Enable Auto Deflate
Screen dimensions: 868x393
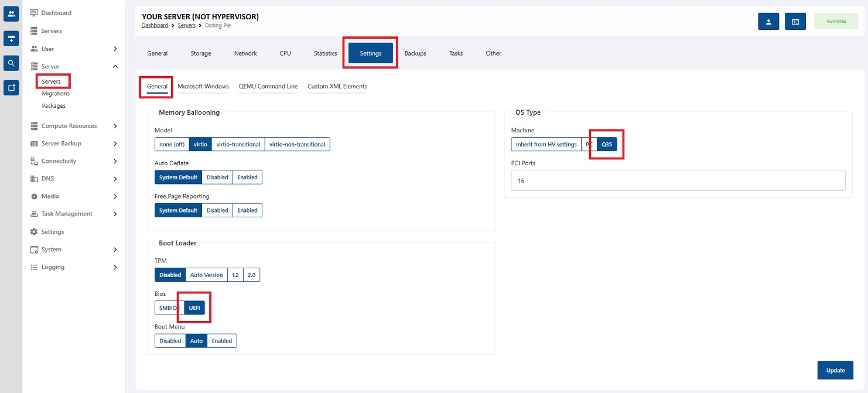247,177
